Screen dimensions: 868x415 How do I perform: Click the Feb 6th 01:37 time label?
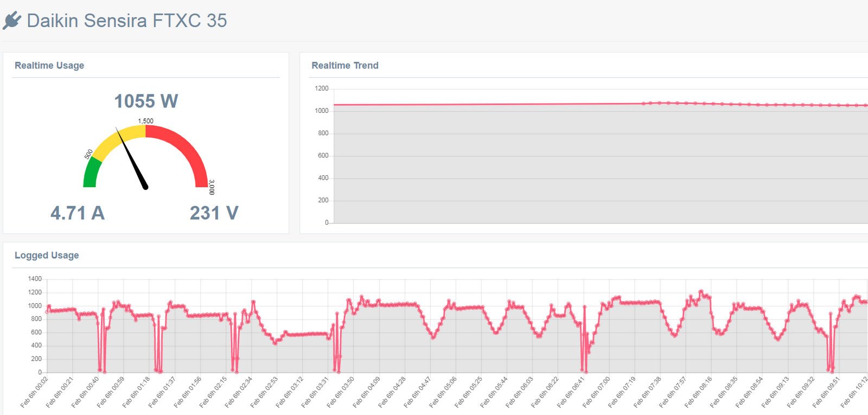pos(162,392)
